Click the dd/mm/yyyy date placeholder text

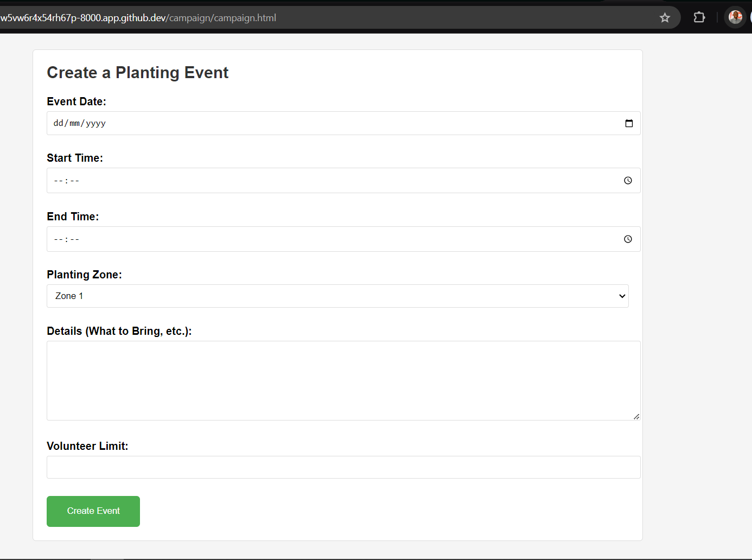[x=79, y=123]
